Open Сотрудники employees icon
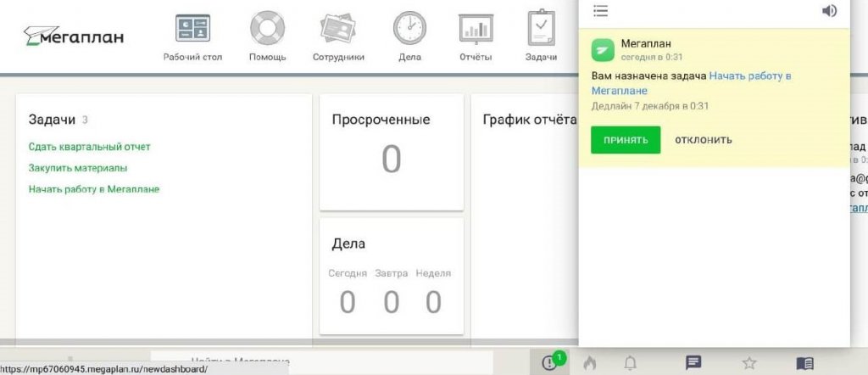Viewport: 868px width, 375px height. [338, 28]
